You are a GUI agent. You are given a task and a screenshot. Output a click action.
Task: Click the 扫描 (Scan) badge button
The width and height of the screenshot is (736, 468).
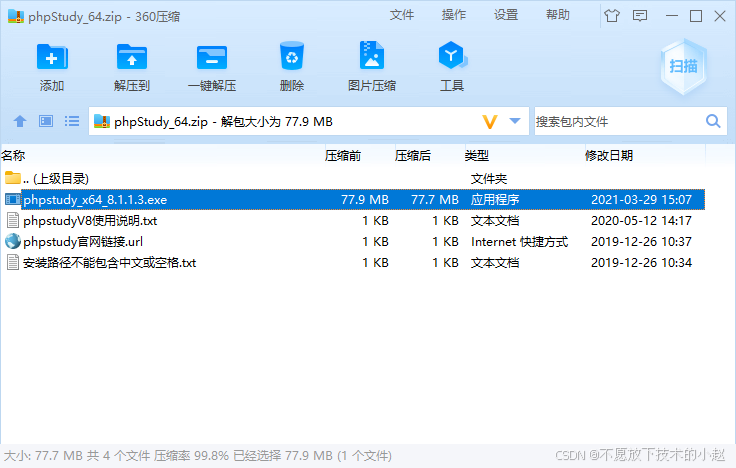coord(683,67)
